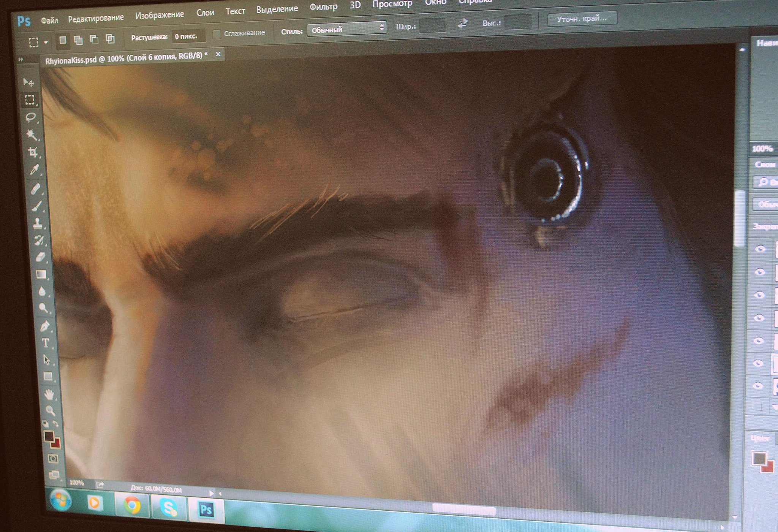Show the hidden layer via empty visibility box
The height and width of the screenshot is (532, 778).
757,406
